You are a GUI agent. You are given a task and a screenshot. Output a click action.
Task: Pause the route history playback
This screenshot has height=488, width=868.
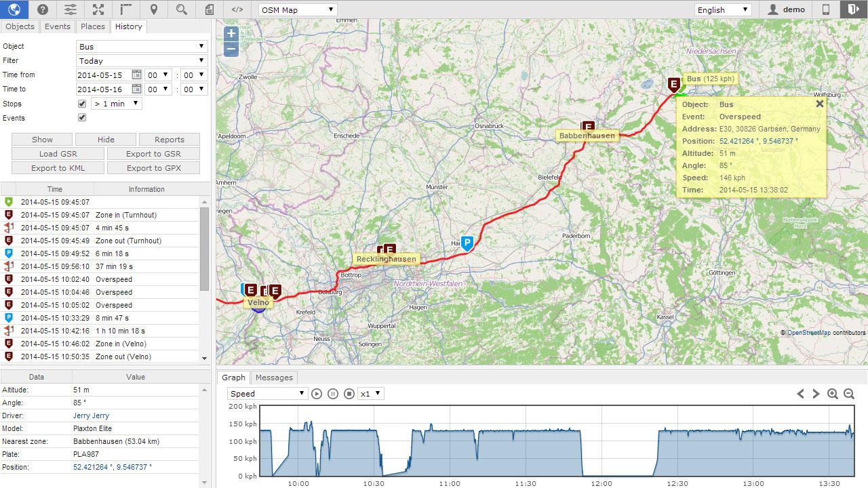333,394
